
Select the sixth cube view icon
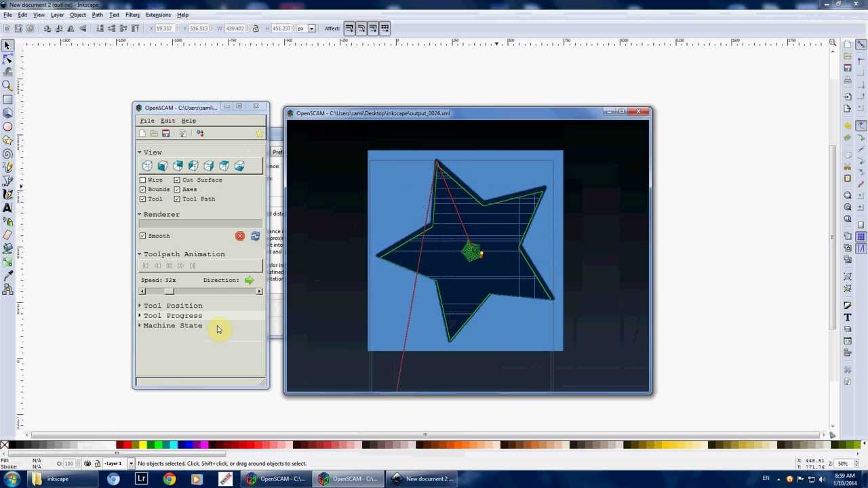[x=224, y=166]
